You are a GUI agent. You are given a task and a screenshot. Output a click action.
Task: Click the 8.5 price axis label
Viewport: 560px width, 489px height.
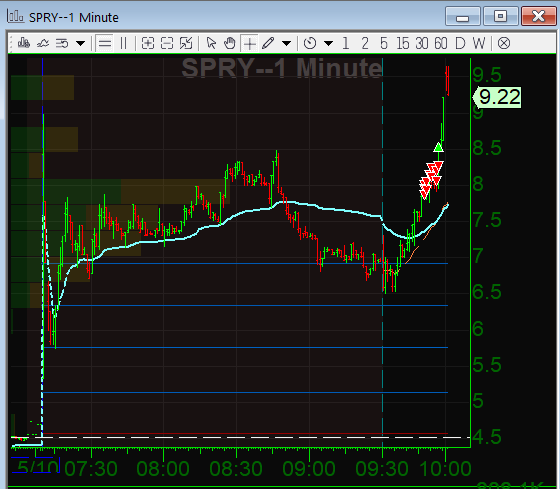point(487,148)
